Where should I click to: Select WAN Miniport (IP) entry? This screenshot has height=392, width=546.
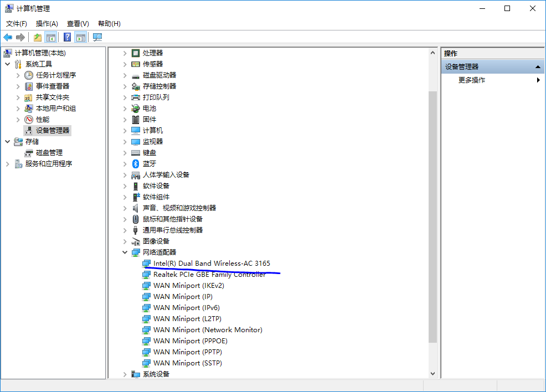pos(183,297)
